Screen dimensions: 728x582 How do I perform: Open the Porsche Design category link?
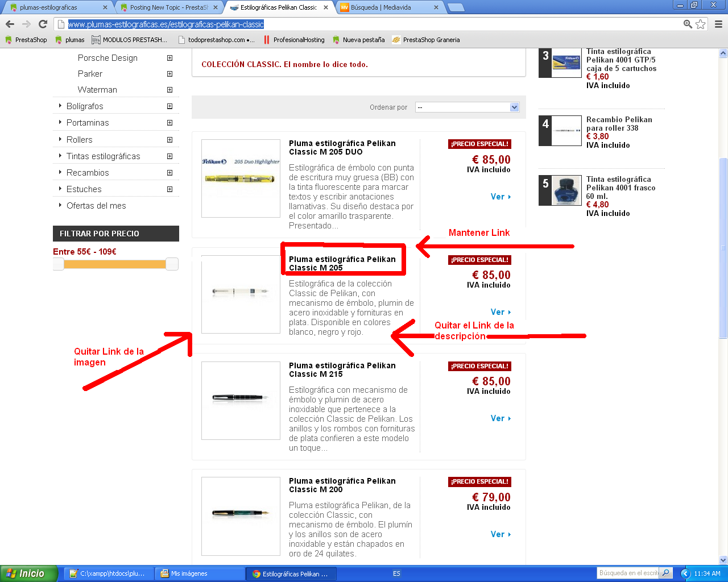pyautogui.click(x=107, y=58)
